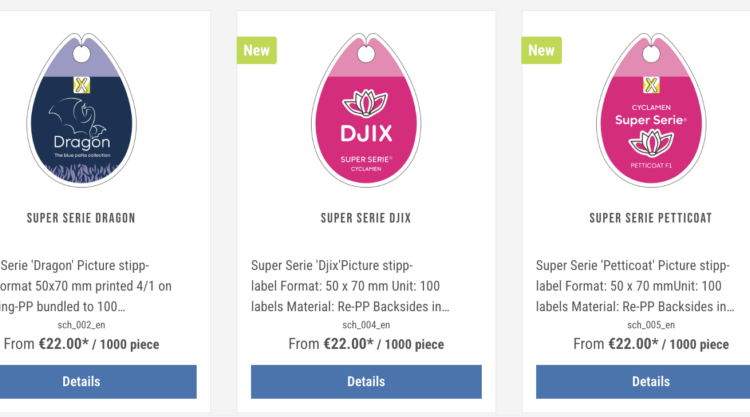Click the New badge on Petticoat card

click(541, 50)
